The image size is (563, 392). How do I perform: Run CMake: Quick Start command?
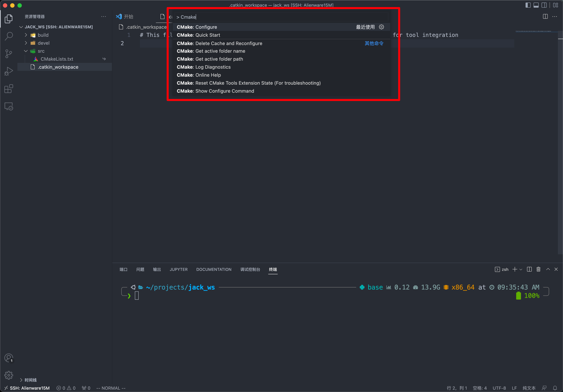coord(281,35)
